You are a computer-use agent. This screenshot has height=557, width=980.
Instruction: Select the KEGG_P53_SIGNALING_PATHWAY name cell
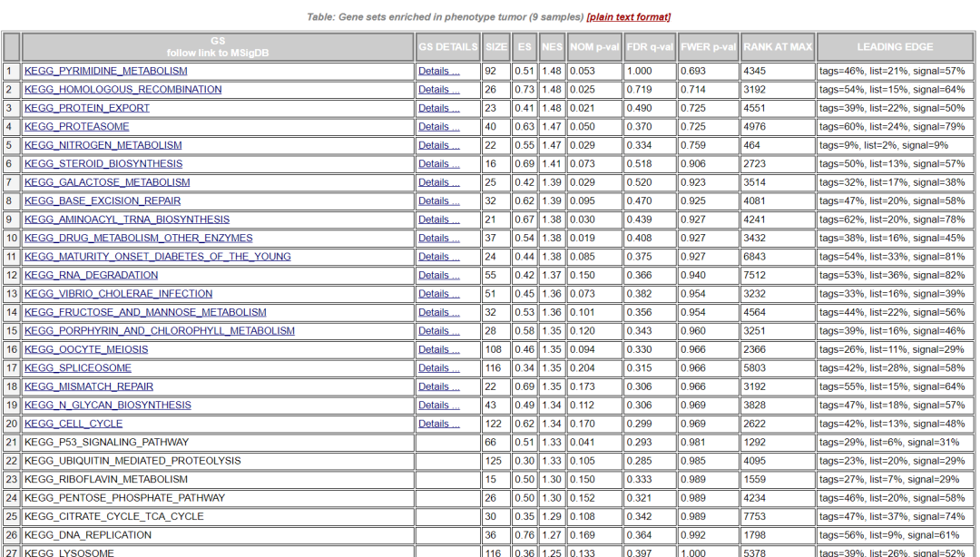(x=218, y=443)
